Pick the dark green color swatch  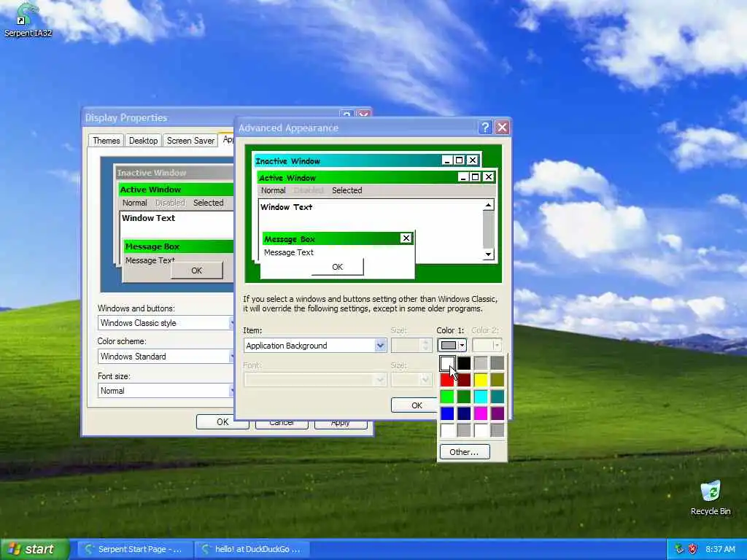tap(464, 397)
